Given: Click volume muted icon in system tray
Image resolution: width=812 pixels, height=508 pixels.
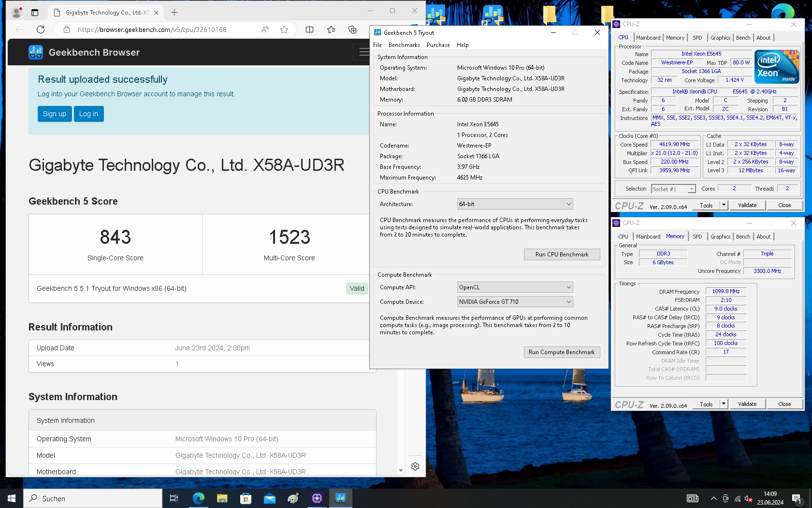Looking at the screenshot, I should (x=748, y=498).
